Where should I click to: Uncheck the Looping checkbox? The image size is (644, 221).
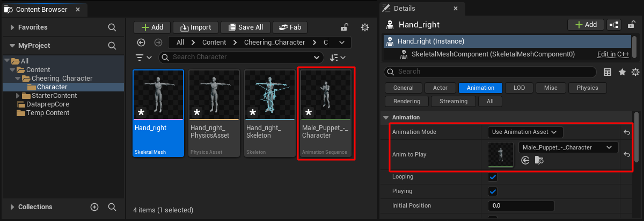point(493,177)
